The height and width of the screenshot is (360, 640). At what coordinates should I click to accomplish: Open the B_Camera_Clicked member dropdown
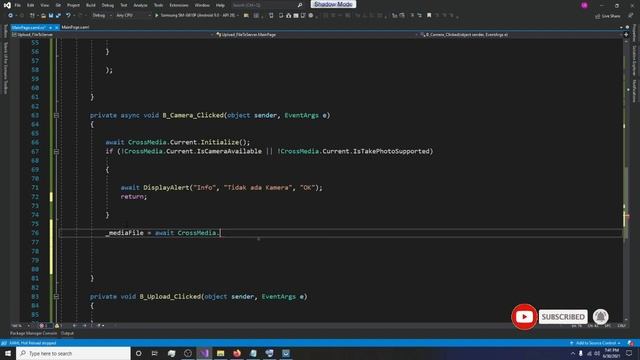click(x=521, y=35)
